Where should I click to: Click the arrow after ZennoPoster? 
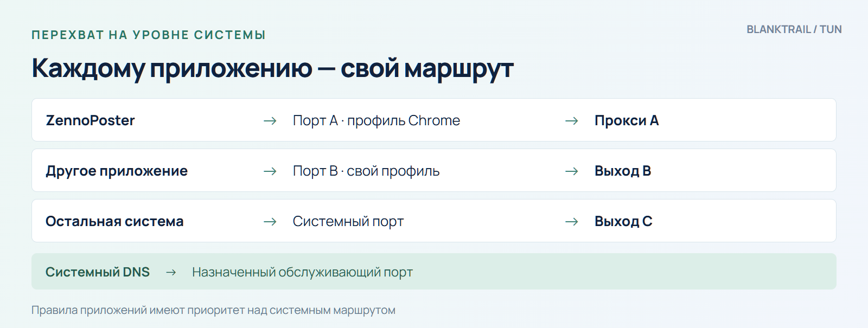270,121
